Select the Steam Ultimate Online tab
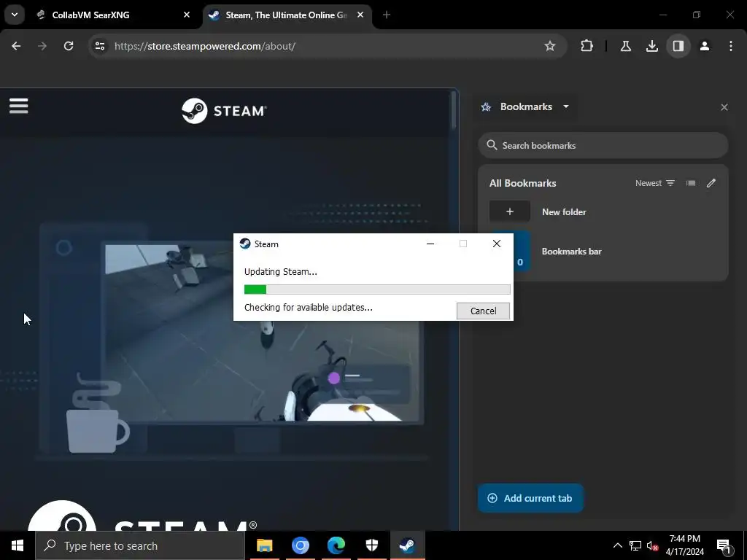The width and height of the screenshot is (747, 560). (287, 15)
